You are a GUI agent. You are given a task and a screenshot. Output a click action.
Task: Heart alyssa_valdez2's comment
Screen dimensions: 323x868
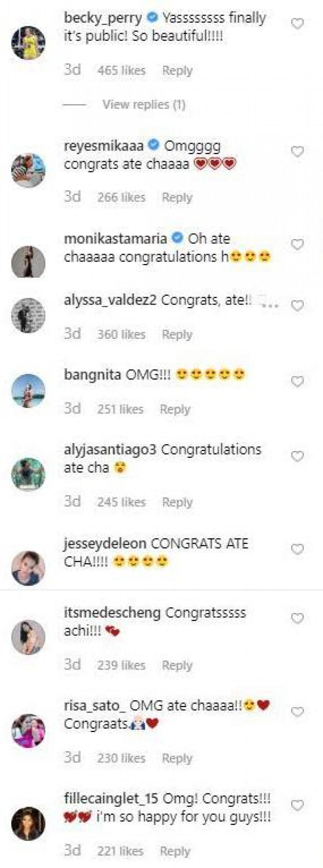coord(297,306)
